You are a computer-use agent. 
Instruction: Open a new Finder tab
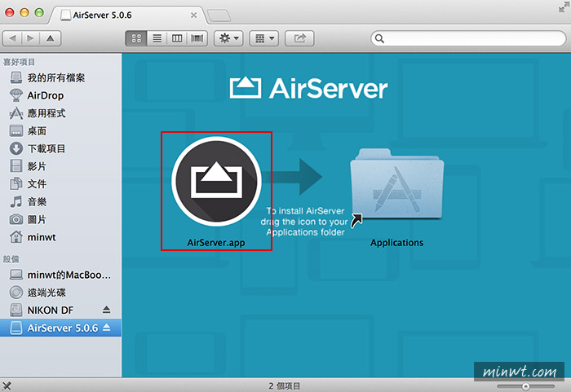pos(219,15)
